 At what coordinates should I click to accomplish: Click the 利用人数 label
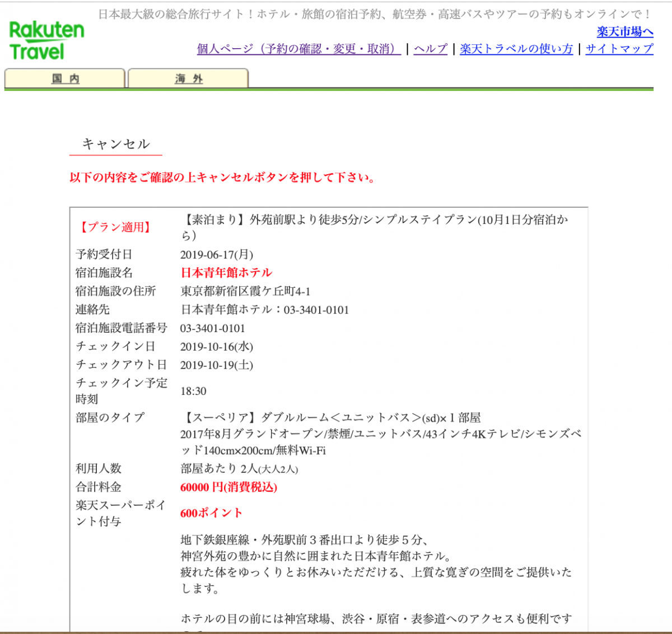(99, 469)
